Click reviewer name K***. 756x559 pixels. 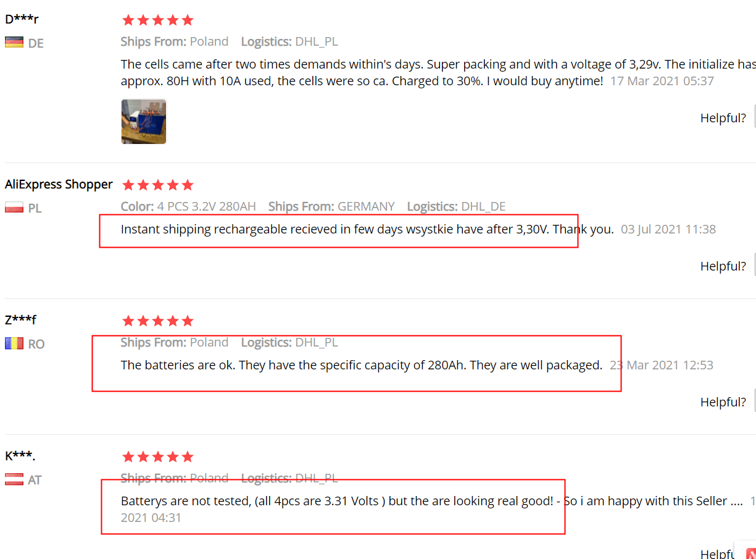click(x=20, y=456)
